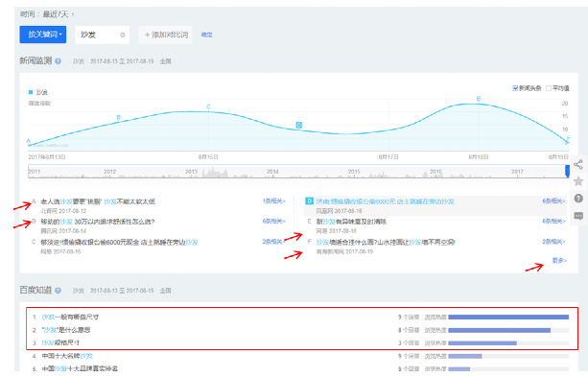The width and height of the screenshot is (588, 377).
Task: Open the feedback chat bubble icon
Action: pyautogui.click(x=578, y=216)
